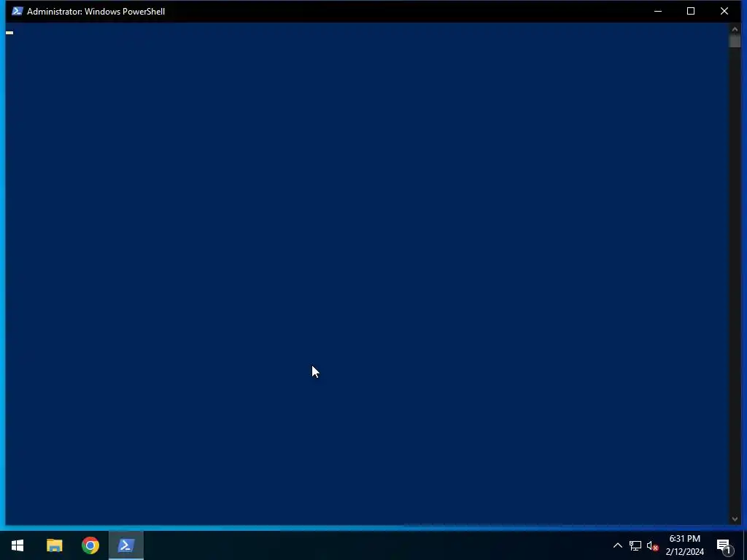The width and height of the screenshot is (747, 560).
Task: Click the Administrator: Windows PowerShell title text
Action: point(96,12)
